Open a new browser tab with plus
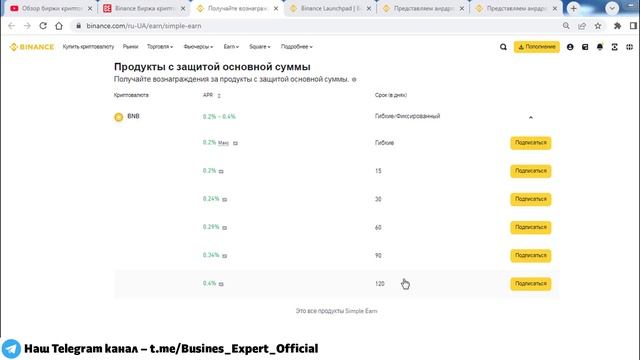This screenshot has width=640, height=360. (x=573, y=8)
